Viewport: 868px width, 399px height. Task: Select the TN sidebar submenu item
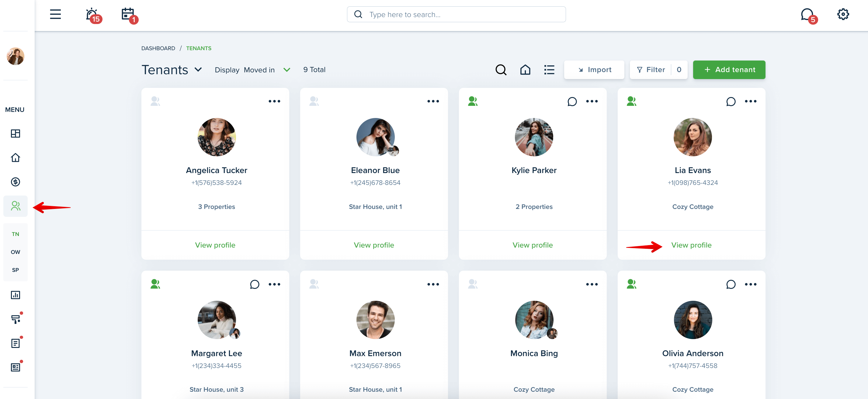[16, 234]
